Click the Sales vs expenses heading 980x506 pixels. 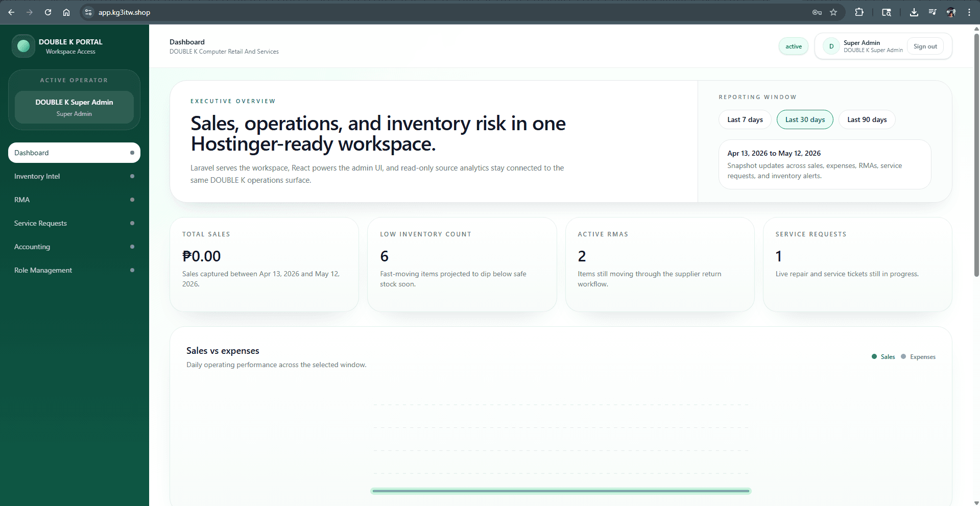click(x=223, y=351)
